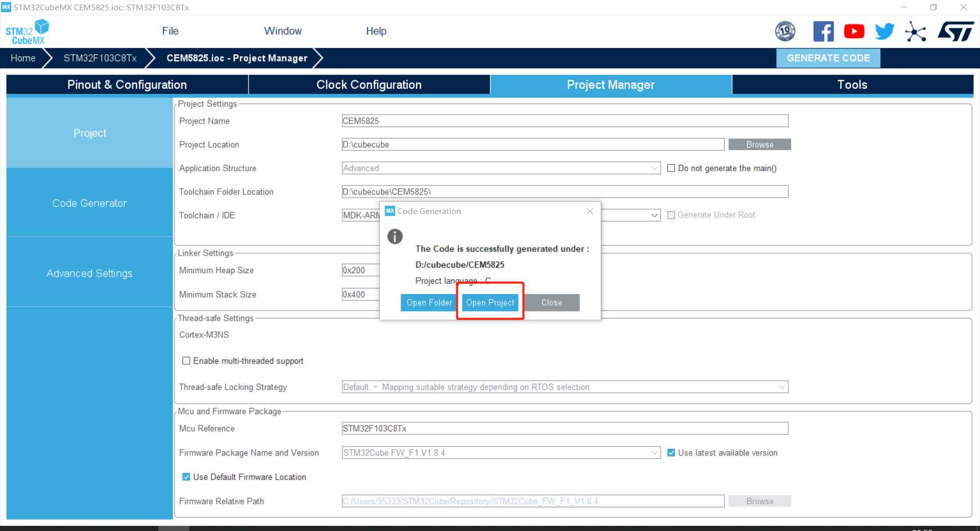The height and width of the screenshot is (531, 980).
Task: Select the Project side tab
Action: pyautogui.click(x=90, y=133)
